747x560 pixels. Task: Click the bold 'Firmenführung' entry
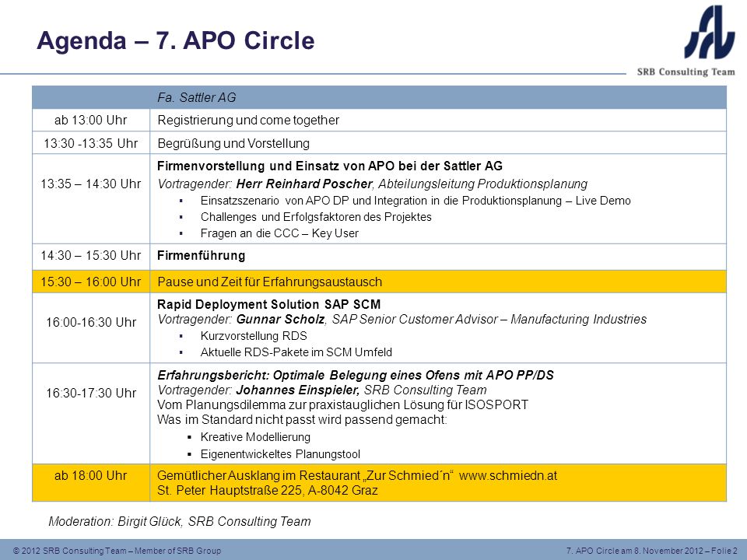201,256
